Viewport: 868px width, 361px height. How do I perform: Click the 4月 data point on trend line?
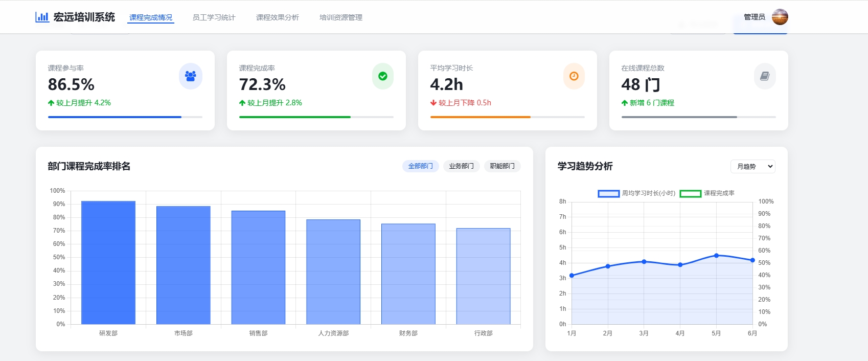coord(680,265)
